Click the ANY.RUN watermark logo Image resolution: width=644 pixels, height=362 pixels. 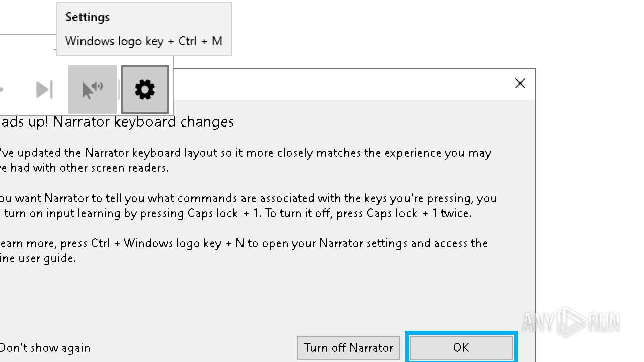click(571, 321)
